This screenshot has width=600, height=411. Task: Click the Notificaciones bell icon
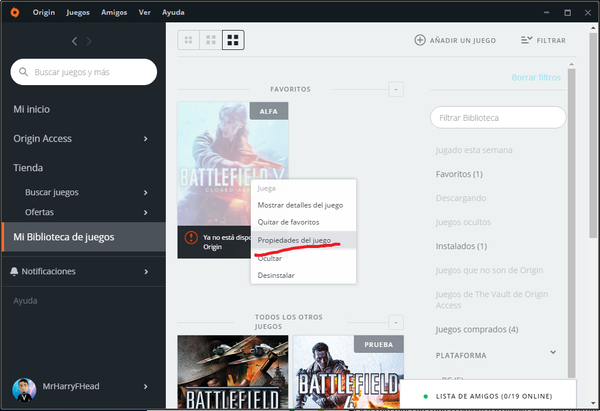[14, 271]
